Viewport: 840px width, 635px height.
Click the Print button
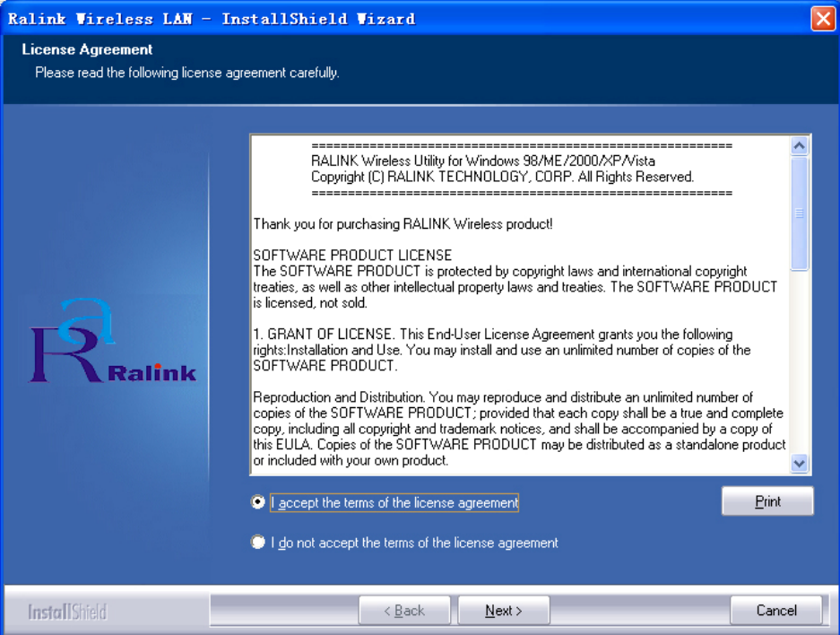point(767,501)
